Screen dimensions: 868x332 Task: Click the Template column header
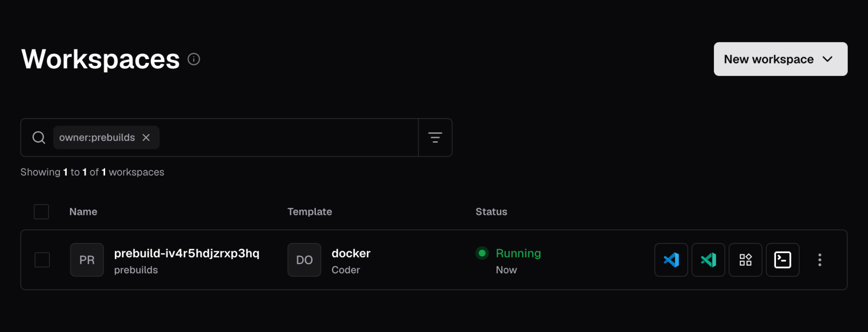(x=310, y=211)
